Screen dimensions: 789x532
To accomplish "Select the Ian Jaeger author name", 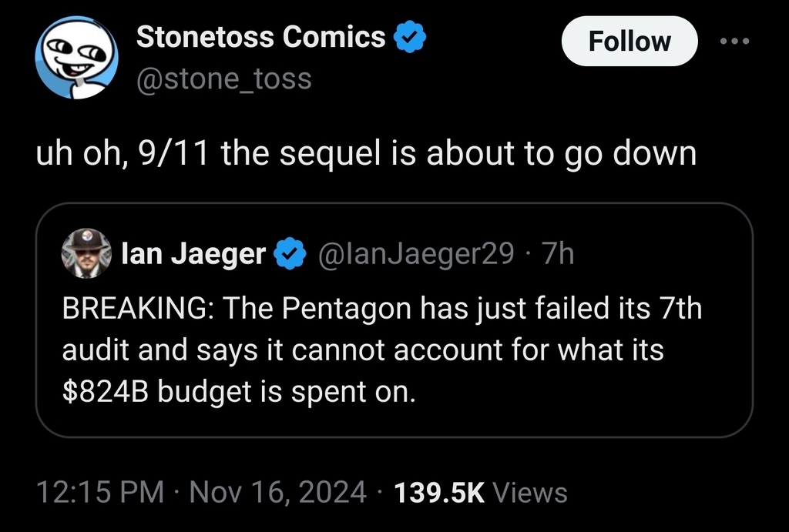I will tap(194, 253).
